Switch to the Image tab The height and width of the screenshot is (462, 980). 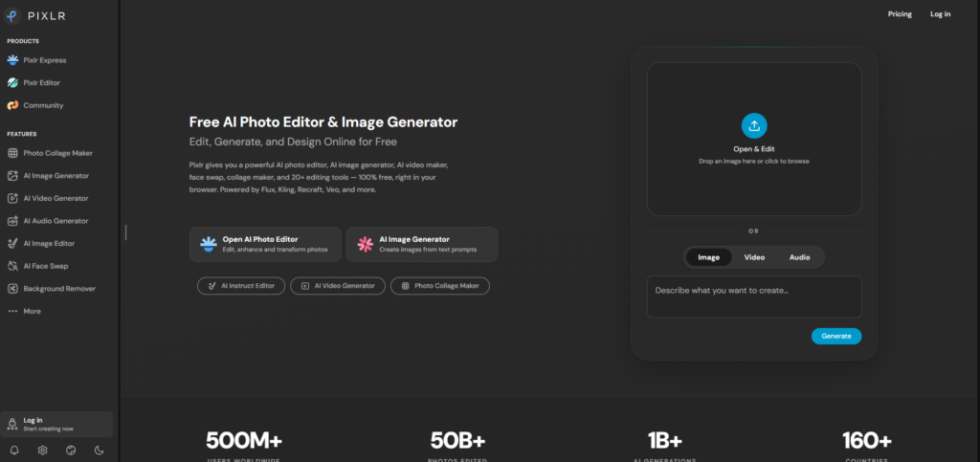pyautogui.click(x=709, y=257)
